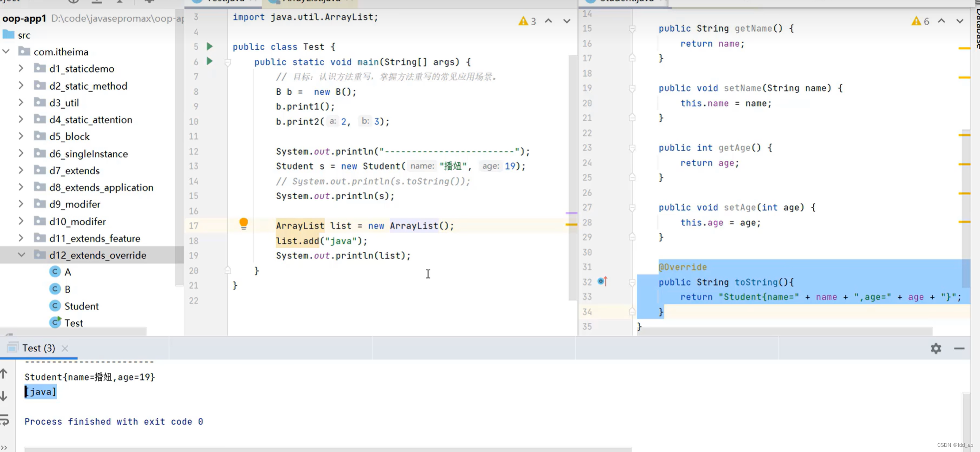Open class B in the project tree
Screen dimensions: 980x452
[60, 289]
